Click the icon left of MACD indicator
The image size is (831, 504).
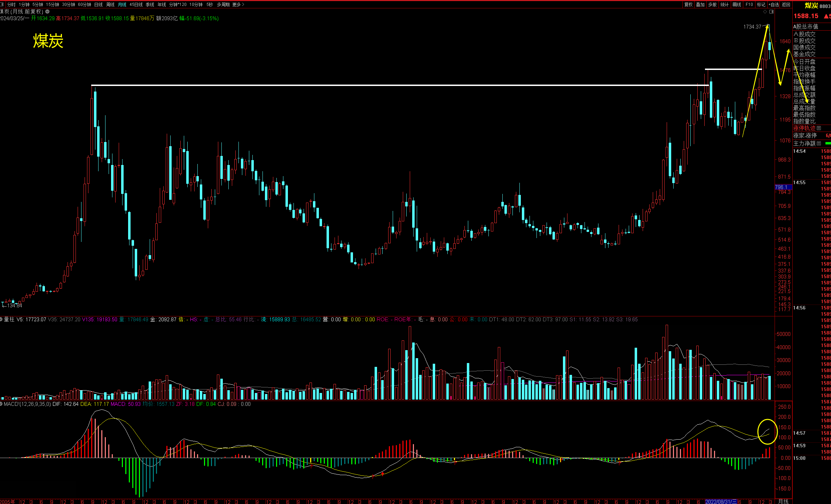1,404
